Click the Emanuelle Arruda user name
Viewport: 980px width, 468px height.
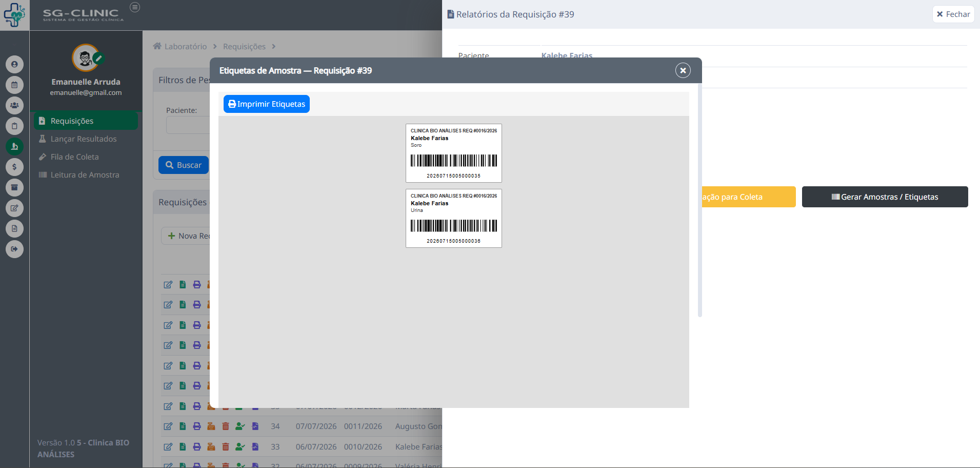[86, 82]
